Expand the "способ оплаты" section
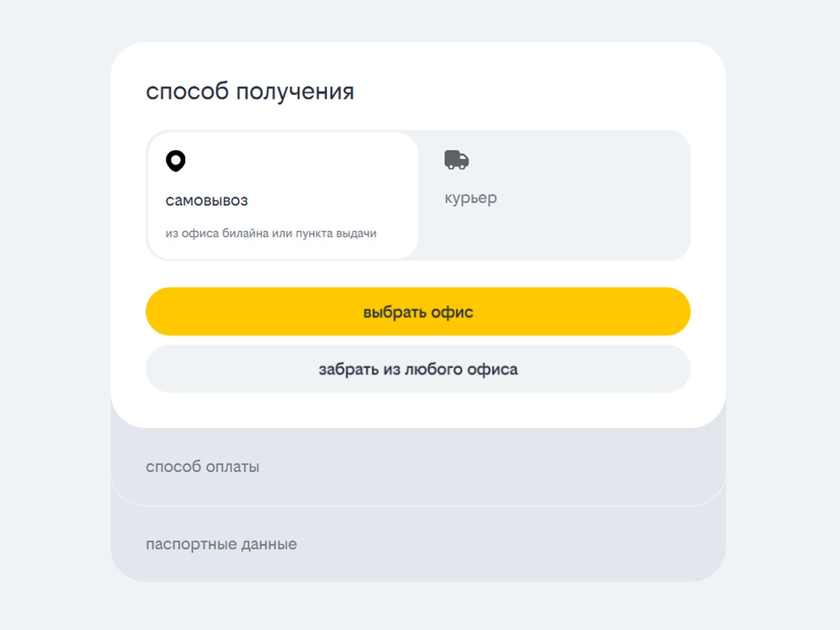This screenshot has width=840, height=630. 418,467
